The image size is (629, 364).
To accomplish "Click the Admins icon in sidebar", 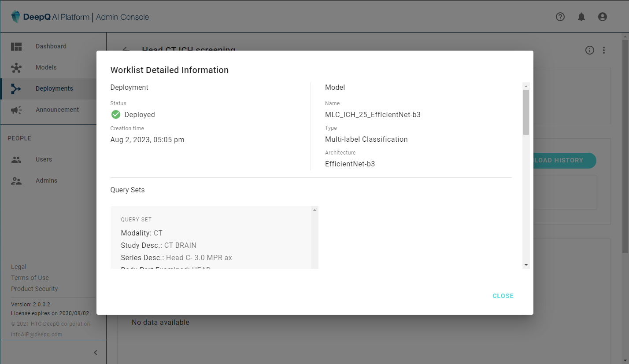I will (16, 181).
